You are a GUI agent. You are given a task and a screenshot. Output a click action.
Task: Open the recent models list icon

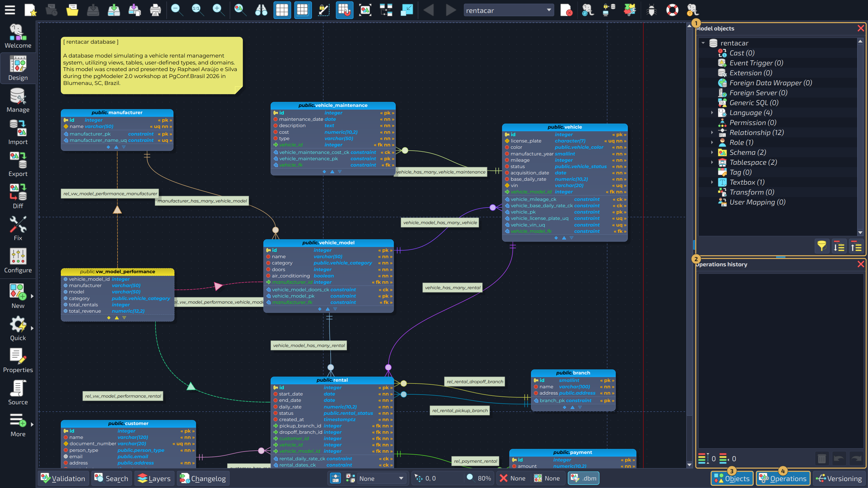coord(52,10)
